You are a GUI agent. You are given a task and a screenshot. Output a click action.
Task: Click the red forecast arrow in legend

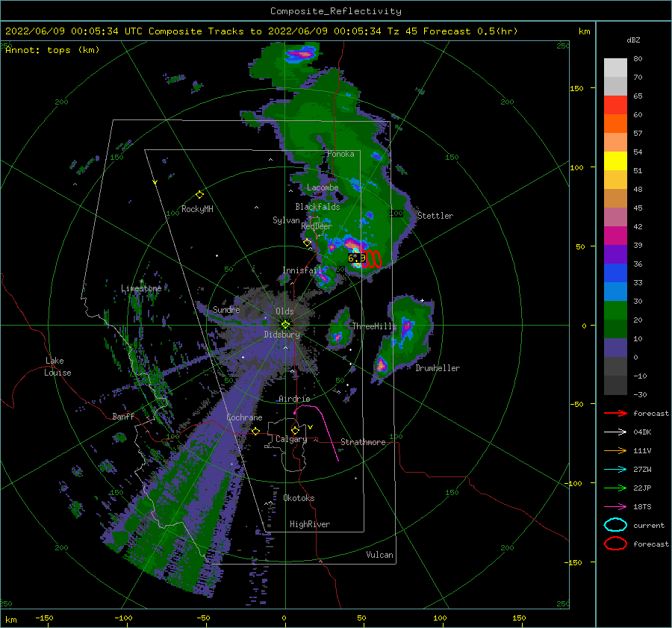click(x=615, y=413)
